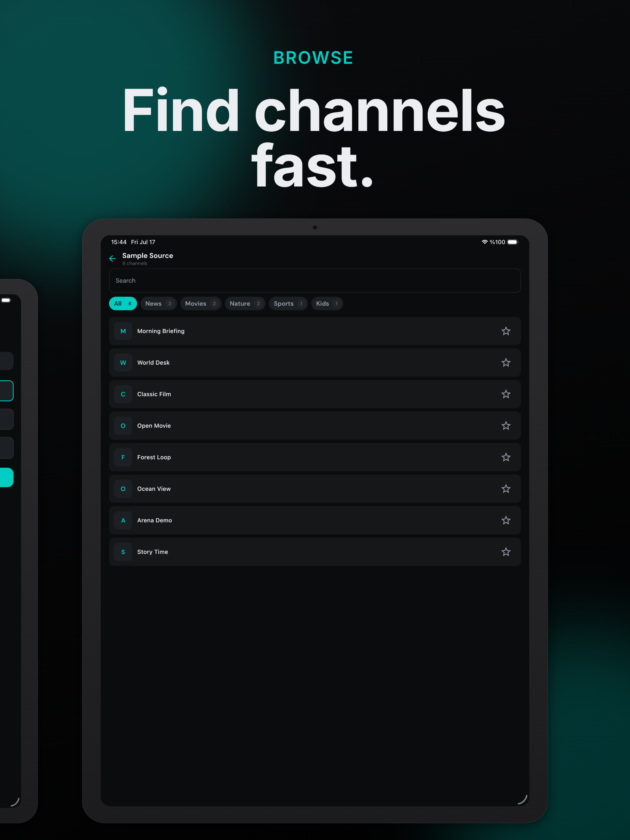Screen dimensions: 630x840
Task: Click the Sample Source title
Action: tap(148, 255)
